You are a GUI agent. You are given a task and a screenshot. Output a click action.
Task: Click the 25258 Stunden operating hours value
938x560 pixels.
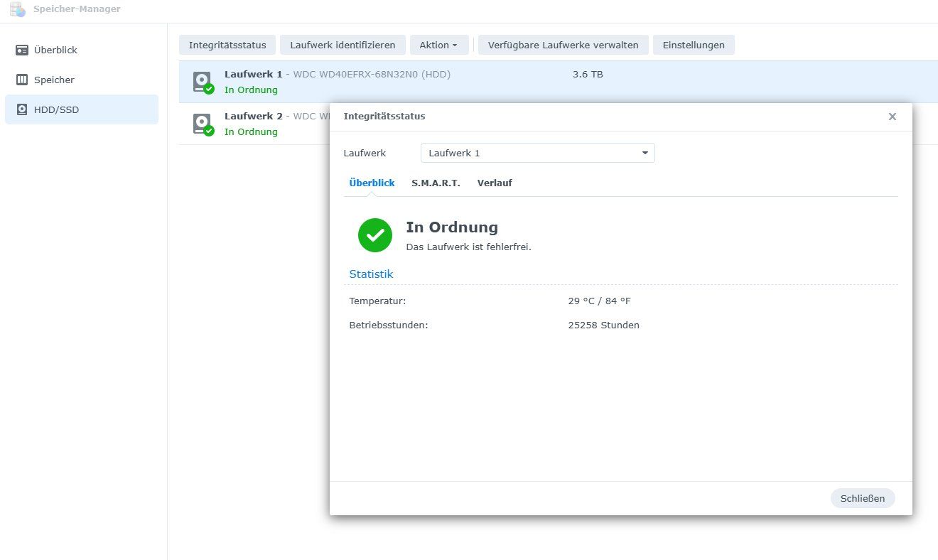click(x=604, y=325)
